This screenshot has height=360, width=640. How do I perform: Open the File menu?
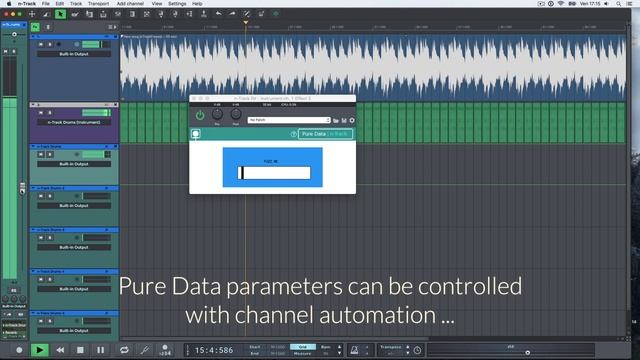46,4
